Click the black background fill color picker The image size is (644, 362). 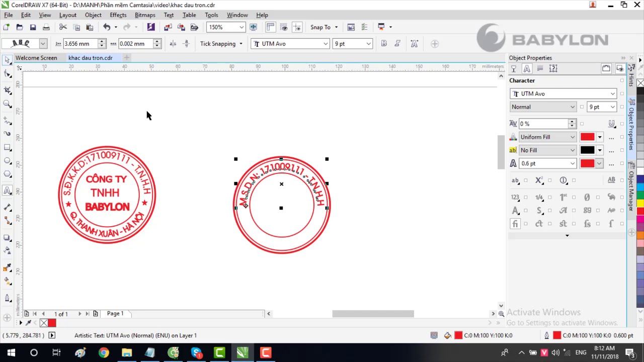click(591, 150)
